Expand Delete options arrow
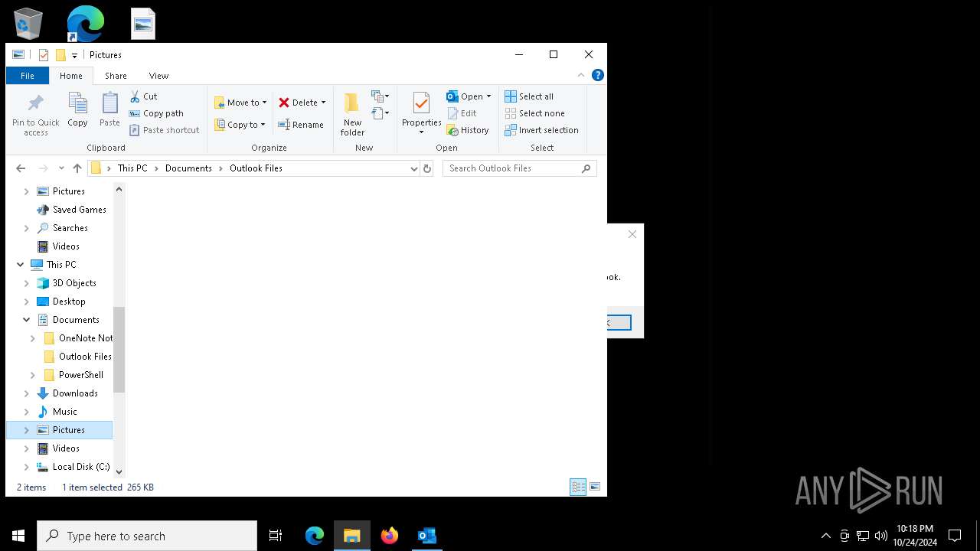 [x=323, y=103]
